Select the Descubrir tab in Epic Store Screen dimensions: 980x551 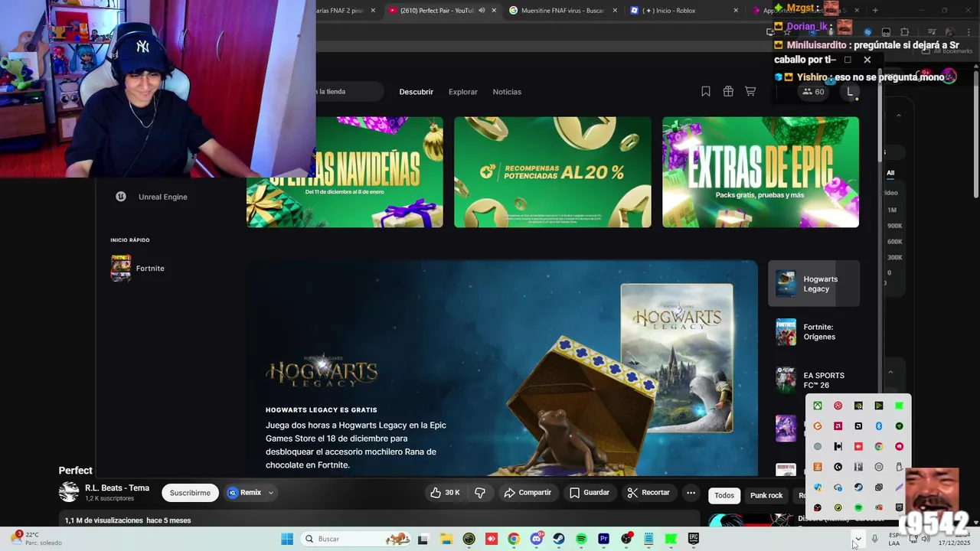point(416,92)
